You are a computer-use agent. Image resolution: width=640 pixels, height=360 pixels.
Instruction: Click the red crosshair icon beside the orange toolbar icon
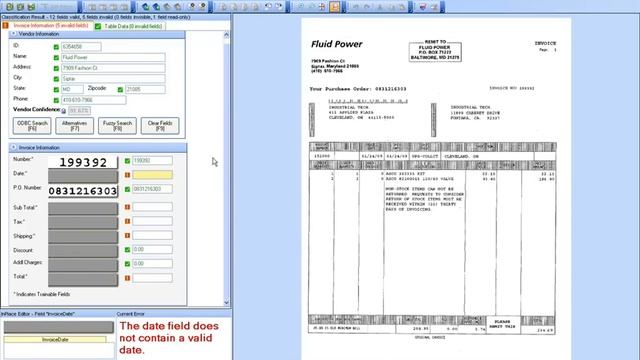(x=322, y=7)
